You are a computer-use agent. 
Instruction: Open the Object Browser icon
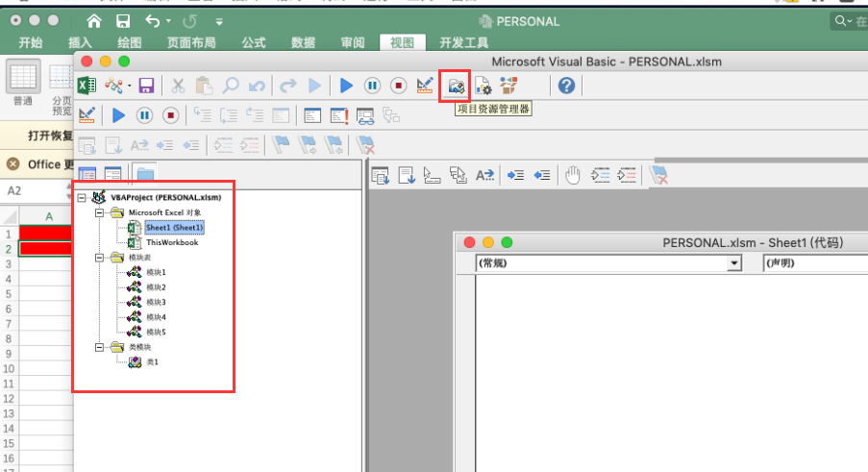tap(508, 86)
